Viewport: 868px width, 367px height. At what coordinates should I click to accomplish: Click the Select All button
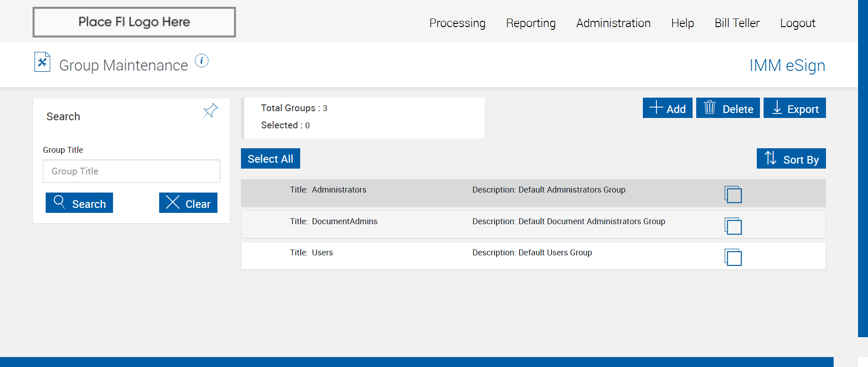270,159
